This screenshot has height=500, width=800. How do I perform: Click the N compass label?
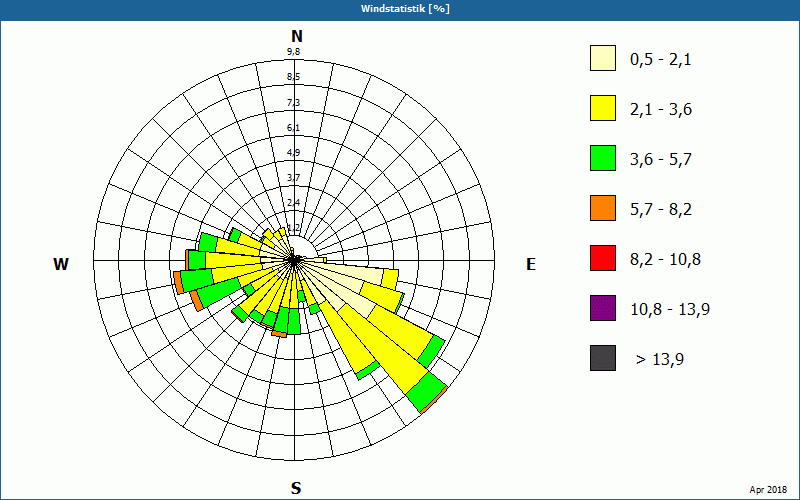(x=296, y=36)
